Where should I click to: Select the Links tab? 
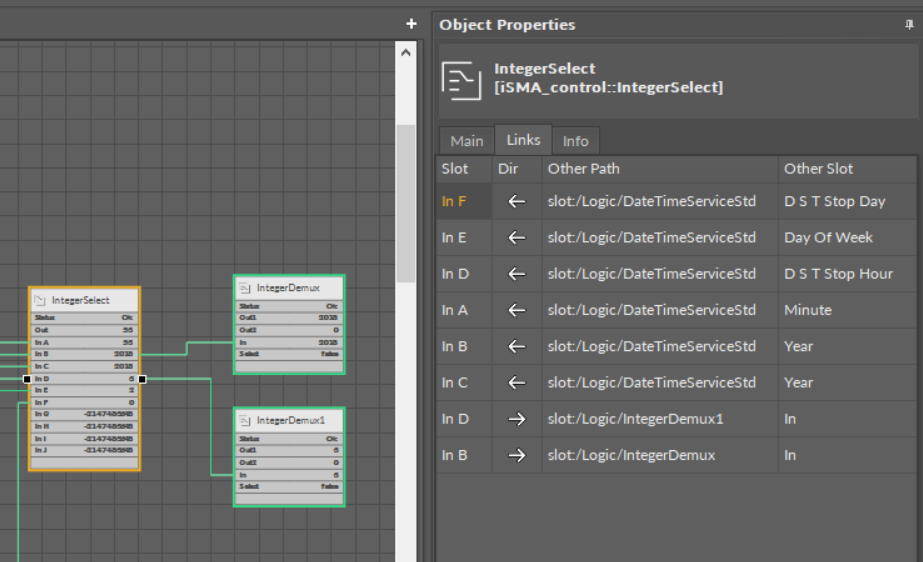[523, 140]
